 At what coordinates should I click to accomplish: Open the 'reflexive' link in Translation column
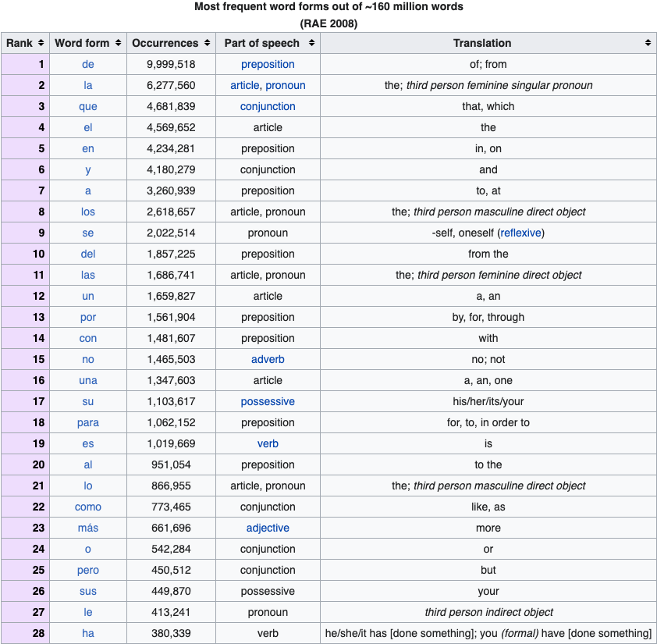(521, 233)
